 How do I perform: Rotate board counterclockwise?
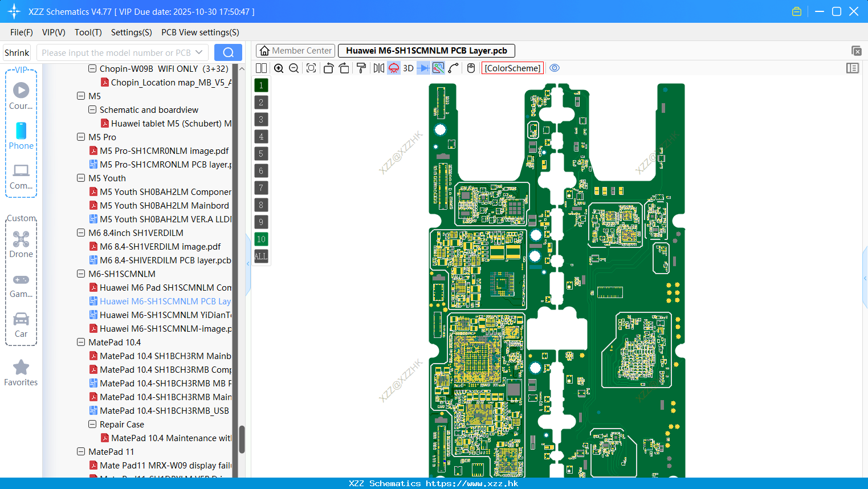click(328, 68)
